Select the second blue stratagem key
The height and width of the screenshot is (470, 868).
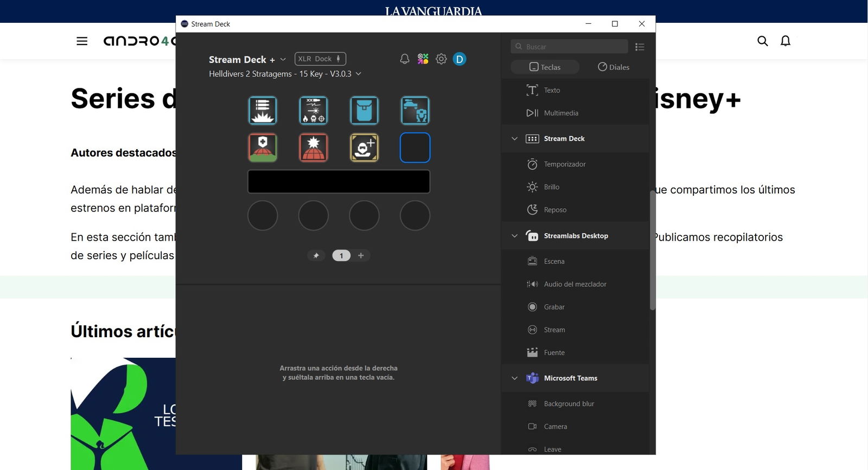(314, 111)
